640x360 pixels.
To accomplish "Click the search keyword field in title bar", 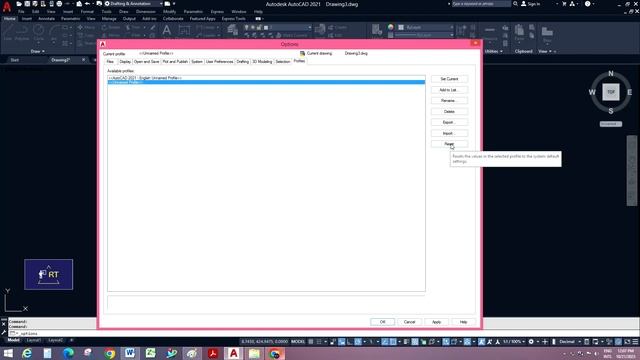I will point(481,4).
